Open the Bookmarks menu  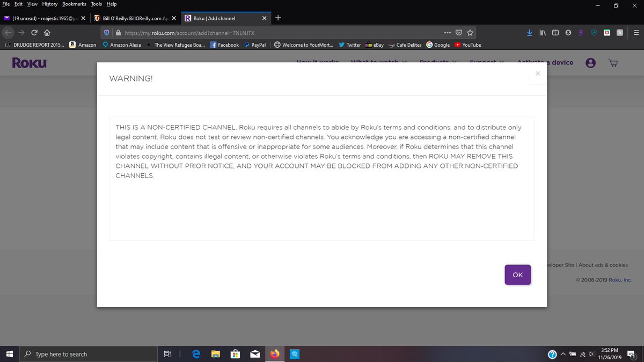click(74, 4)
